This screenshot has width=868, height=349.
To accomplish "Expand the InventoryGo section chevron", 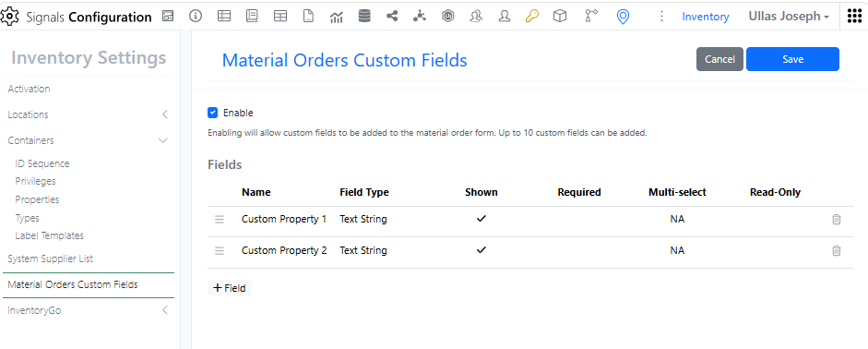I will [x=164, y=310].
